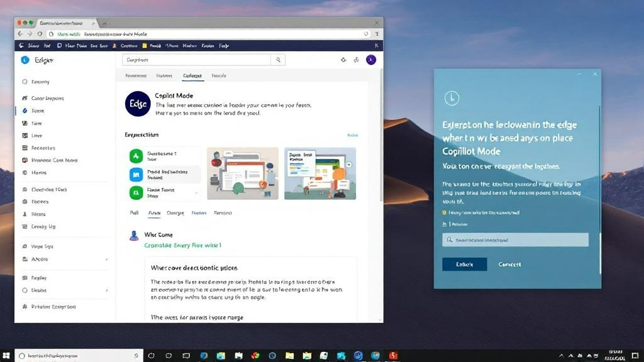Tick the yellow checkbox in the Copilot Mode dialog
644x362 pixels.
pyautogui.click(x=444, y=212)
